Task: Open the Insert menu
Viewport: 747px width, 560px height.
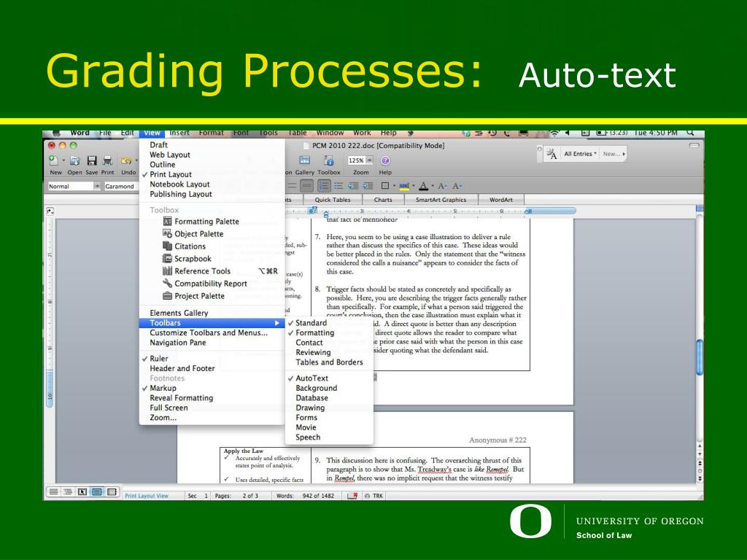Action: tap(179, 133)
